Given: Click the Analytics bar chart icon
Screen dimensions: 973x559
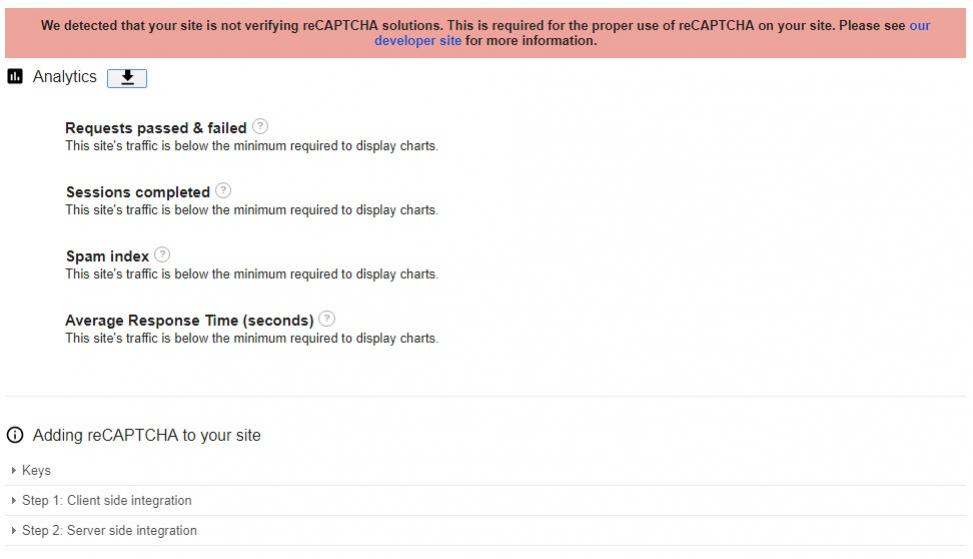Looking at the screenshot, I should pyautogui.click(x=15, y=76).
